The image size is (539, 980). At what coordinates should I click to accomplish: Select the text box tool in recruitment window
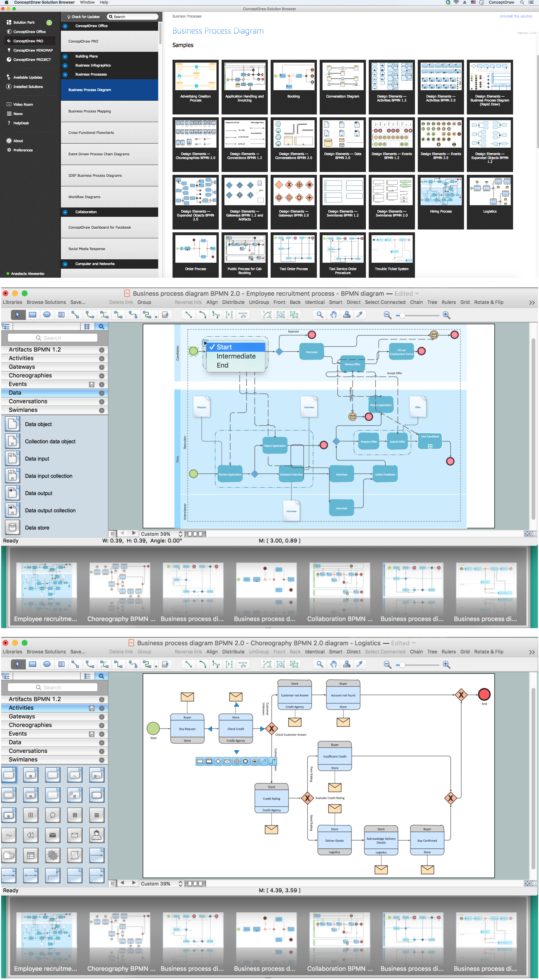(61, 315)
